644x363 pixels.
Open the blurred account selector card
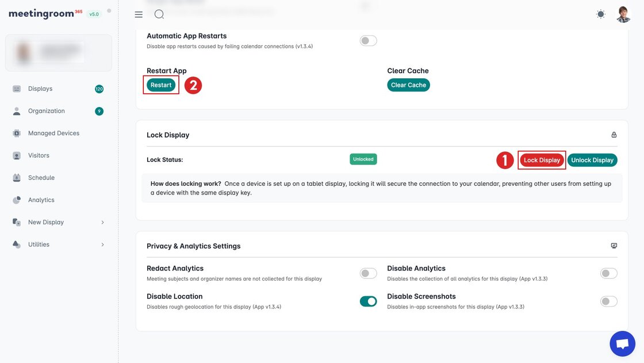point(59,53)
